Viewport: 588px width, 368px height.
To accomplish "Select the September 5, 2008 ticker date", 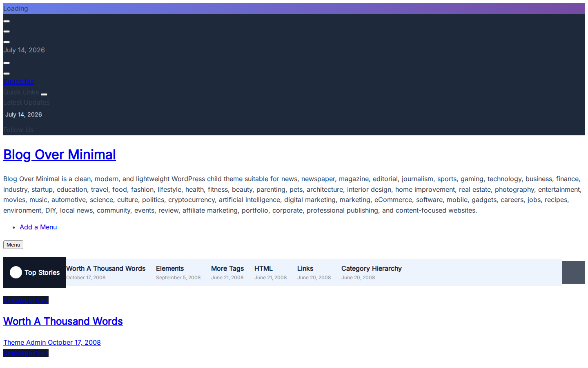I will [x=178, y=278].
